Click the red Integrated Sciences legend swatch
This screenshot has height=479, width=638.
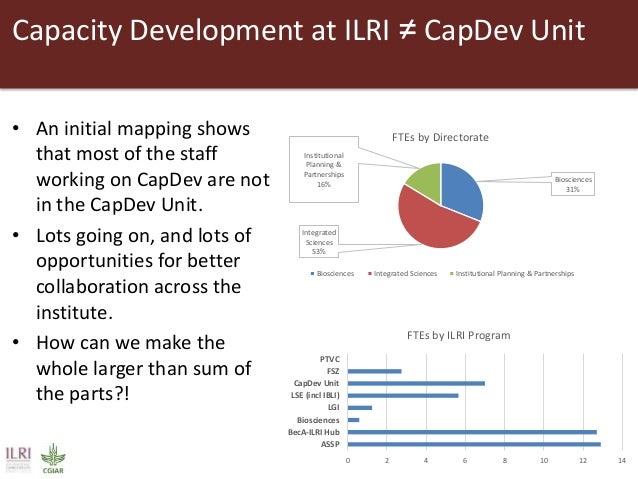coord(370,273)
